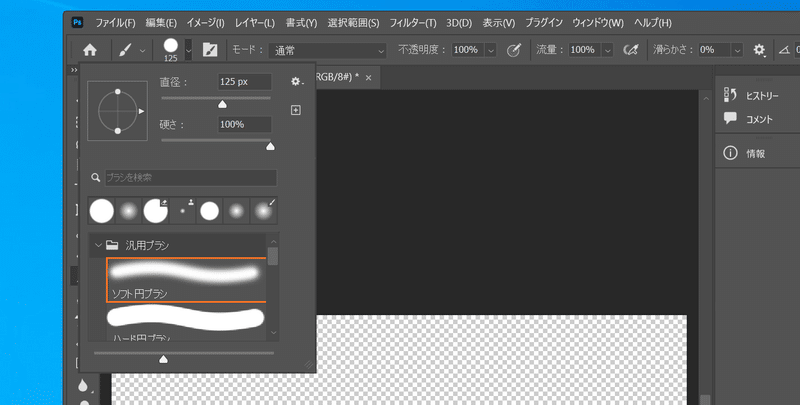
Task: Collapse the 汎用ブラシ folder
Action: (x=98, y=245)
